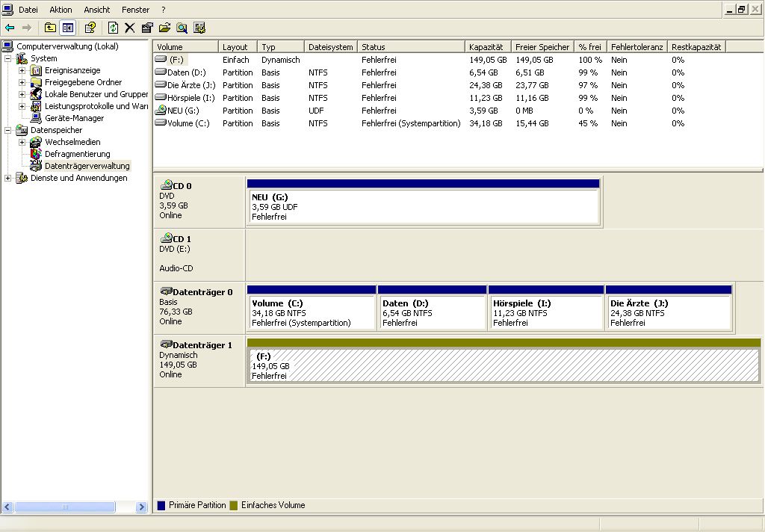Select Geräte-Manager in the tree
Screen dimensions: 765x532
[74, 118]
